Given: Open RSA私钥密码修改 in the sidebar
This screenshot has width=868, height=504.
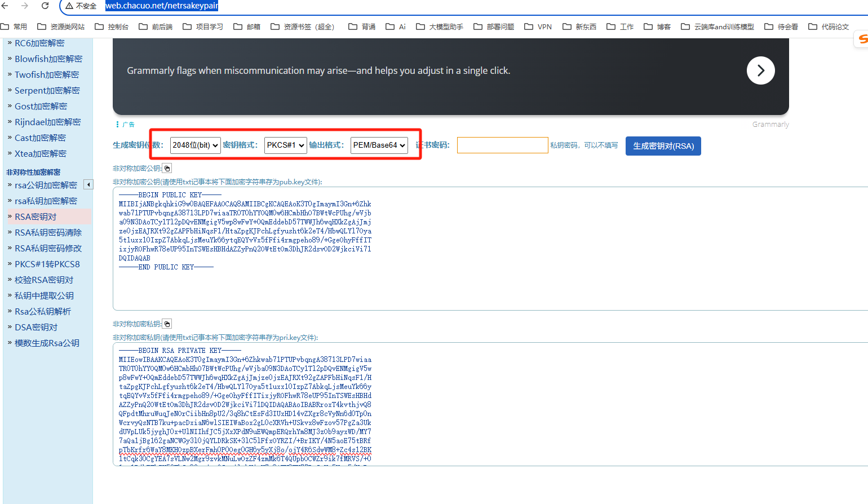Looking at the screenshot, I should (x=48, y=248).
